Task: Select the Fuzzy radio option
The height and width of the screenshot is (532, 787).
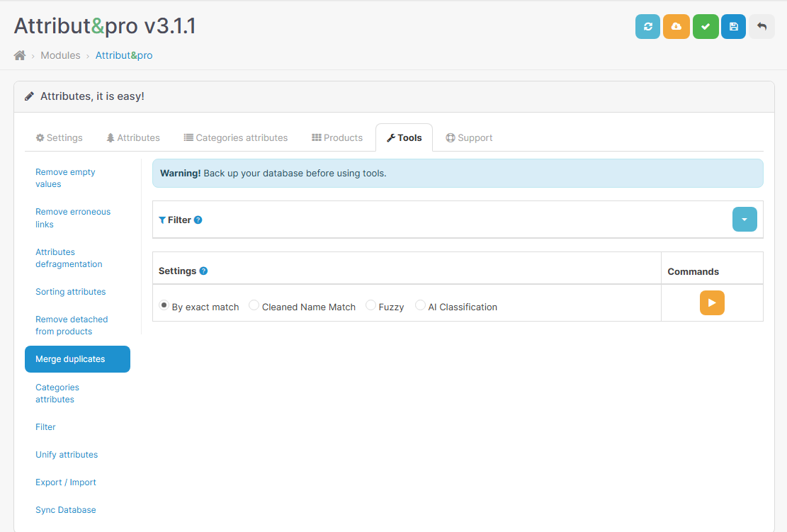Action: pyautogui.click(x=370, y=305)
